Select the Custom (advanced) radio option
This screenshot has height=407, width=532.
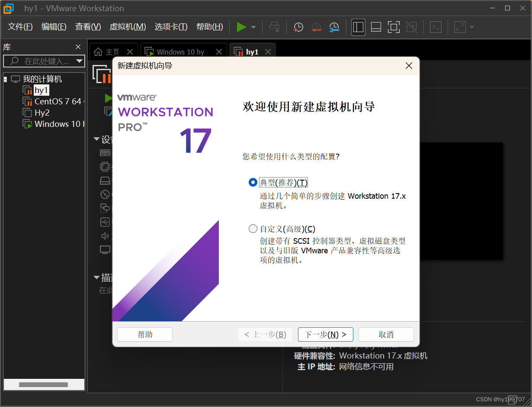[x=253, y=229]
